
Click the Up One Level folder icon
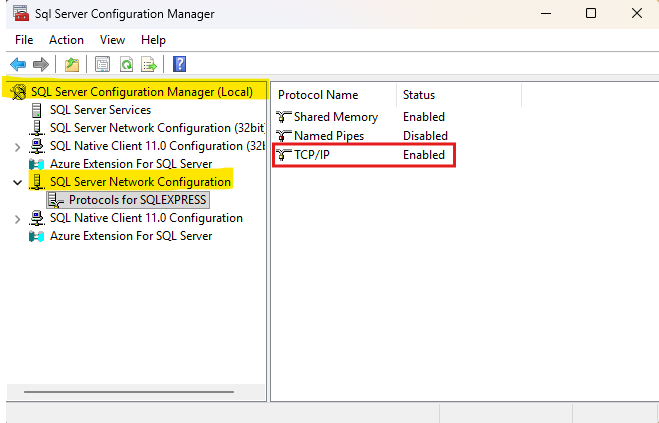pos(72,65)
